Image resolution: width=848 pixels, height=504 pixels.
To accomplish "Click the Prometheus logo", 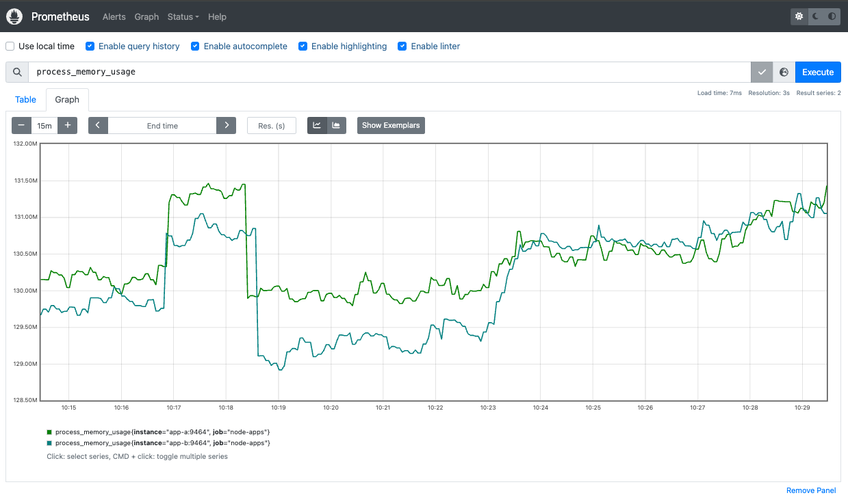I will point(14,16).
